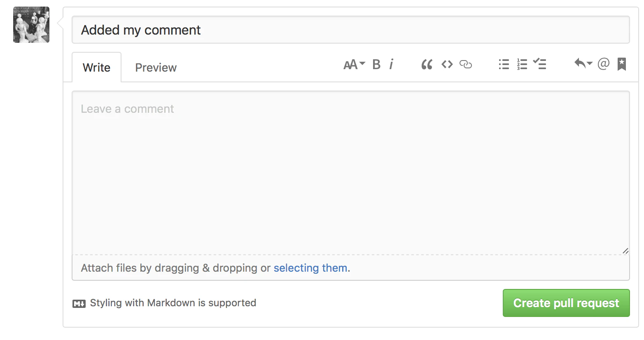Viewport: 644px width, 340px height.
Task: Insert a task list
Action: tap(539, 64)
